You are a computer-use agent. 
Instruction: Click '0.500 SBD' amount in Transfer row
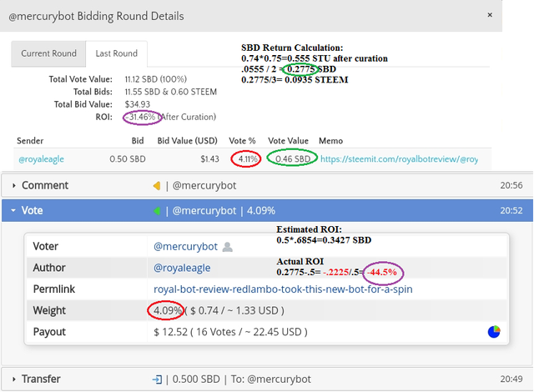click(x=196, y=379)
